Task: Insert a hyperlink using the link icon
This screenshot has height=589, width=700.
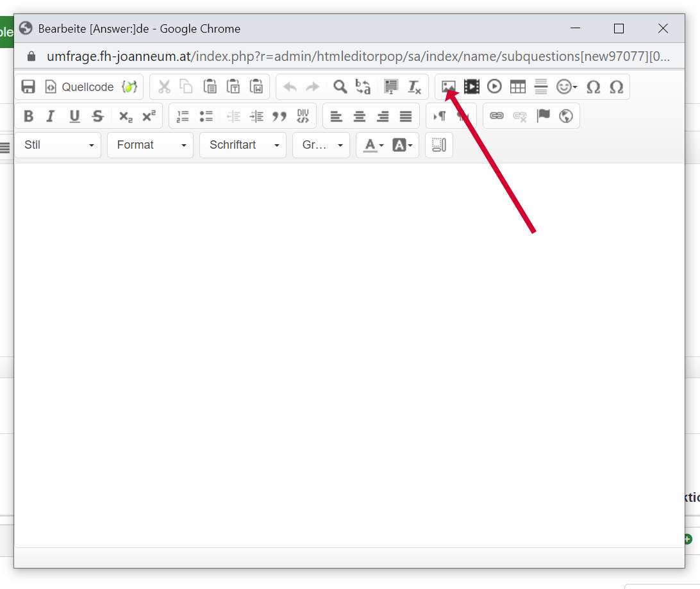Action: tap(496, 115)
